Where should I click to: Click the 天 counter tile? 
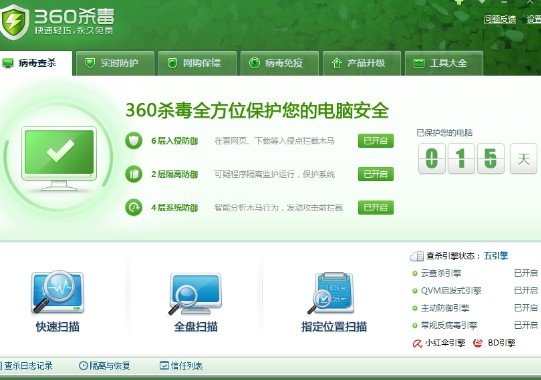tap(524, 159)
